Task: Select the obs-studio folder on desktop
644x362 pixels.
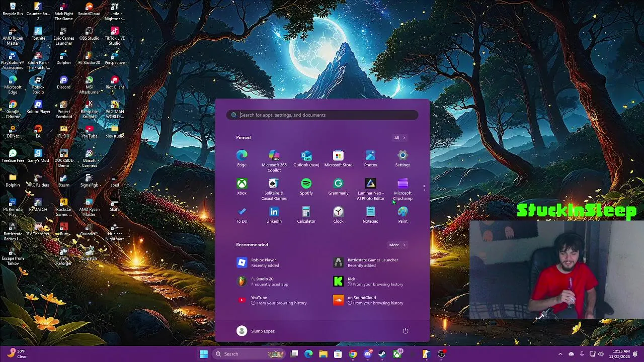Action: (115, 131)
